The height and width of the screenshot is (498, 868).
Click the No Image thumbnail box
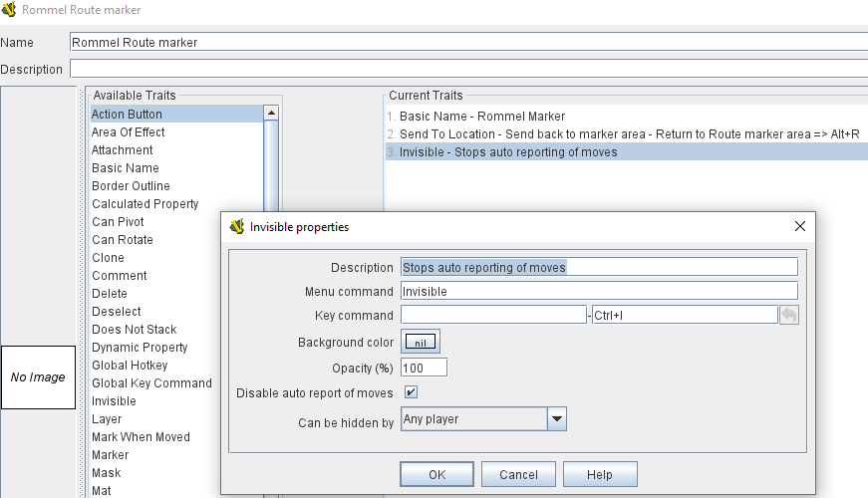[x=38, y=377]
